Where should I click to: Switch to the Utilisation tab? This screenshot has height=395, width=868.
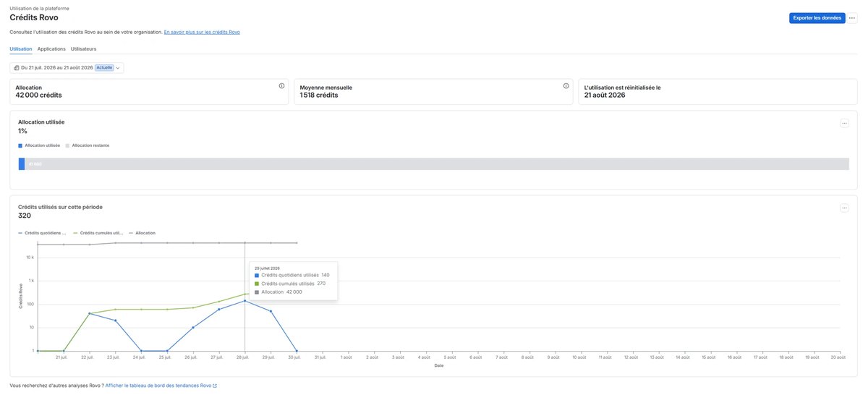coord(21,48)
